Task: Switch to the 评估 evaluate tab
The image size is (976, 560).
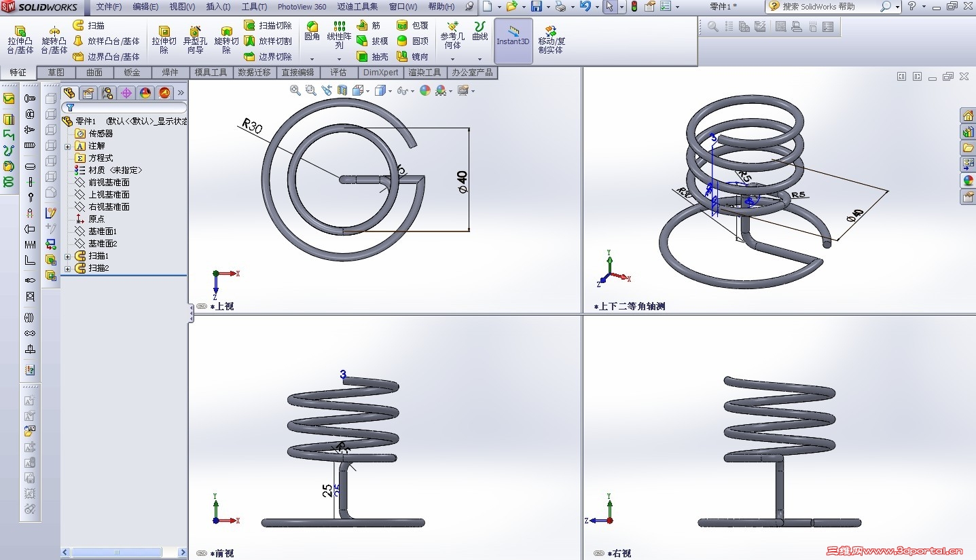Action: click(338, 73)
